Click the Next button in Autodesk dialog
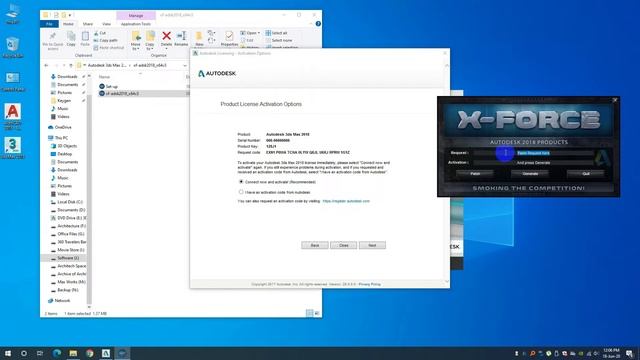The image size is (640, 360). tap(372, 245)
